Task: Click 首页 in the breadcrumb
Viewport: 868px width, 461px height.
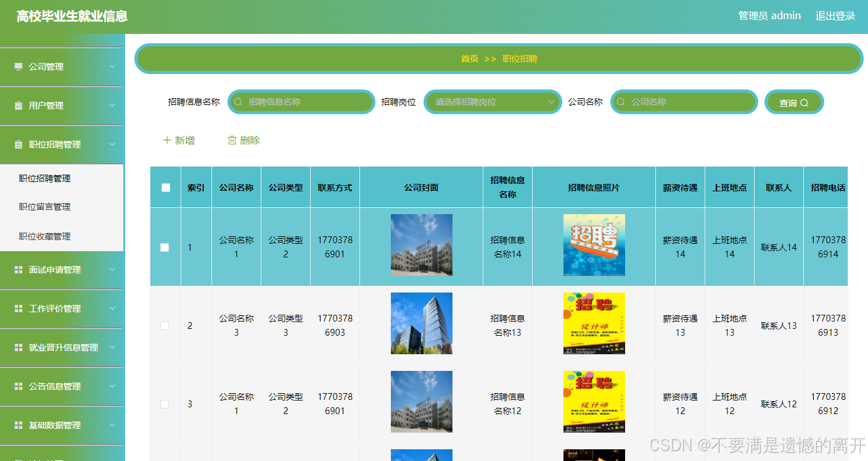Action: click(x=470, y=59)
